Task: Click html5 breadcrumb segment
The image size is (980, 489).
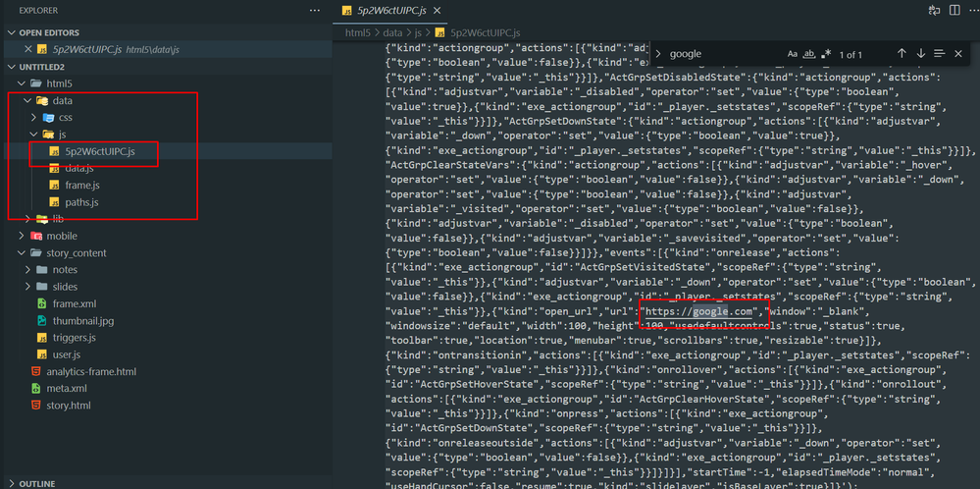Action: (x=356, y=32)
